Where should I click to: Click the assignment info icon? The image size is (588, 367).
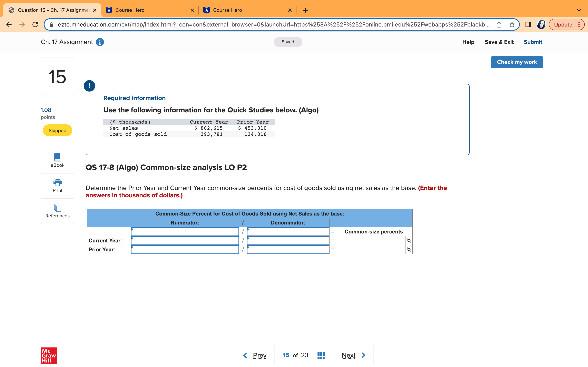click(x=100, y=42)
